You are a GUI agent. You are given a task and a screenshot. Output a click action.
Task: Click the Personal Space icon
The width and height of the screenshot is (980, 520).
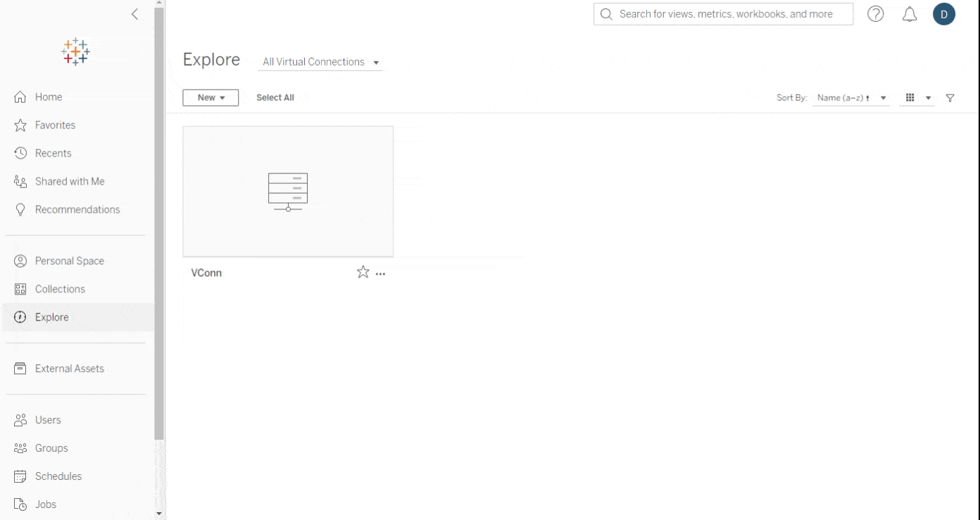click(20, 261)
